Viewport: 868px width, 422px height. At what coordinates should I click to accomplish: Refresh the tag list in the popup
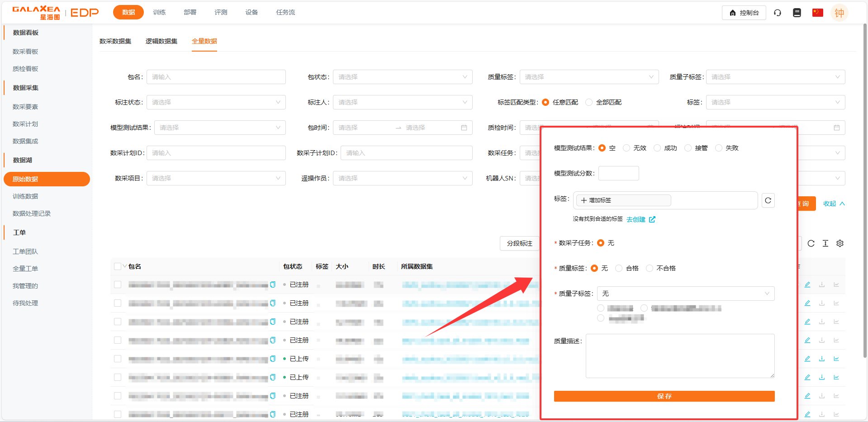click(768, 200)
